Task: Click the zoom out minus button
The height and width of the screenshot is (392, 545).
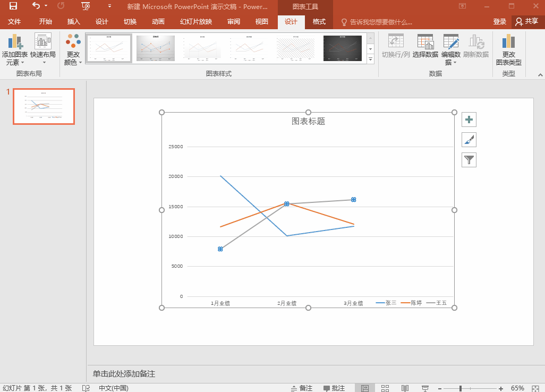Action: [440, 388]
